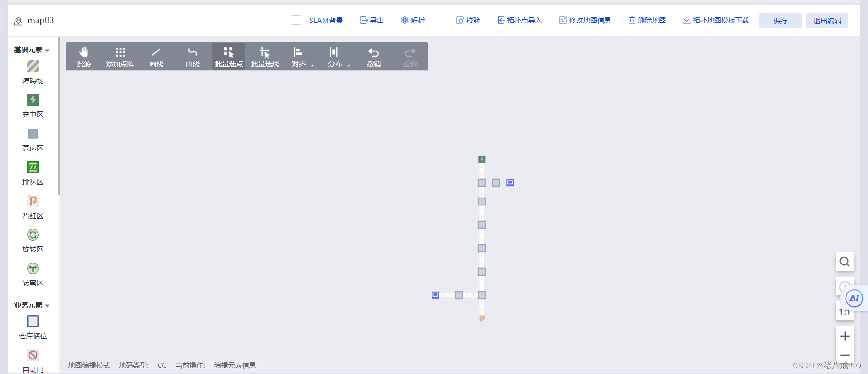Image resolution: width=868 pixels, height=374 pixels.
Task: Click 退出编辑 to exit editing
Action: 827,21
